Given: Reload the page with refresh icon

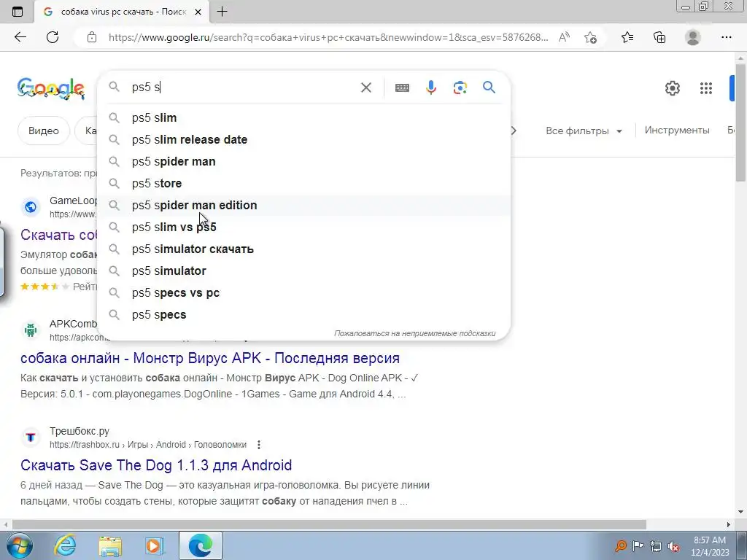Looking at the screenshot, I should click(x=53, y=37).
